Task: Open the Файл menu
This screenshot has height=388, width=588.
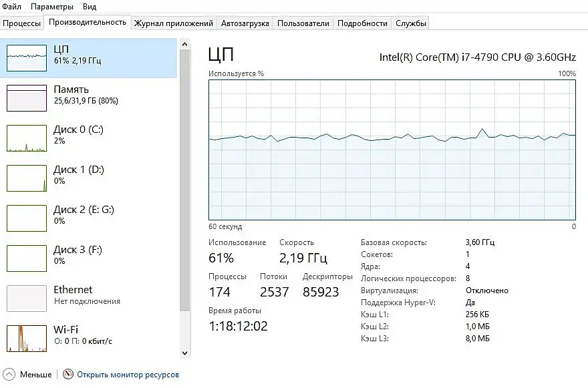Action: click(x=11, y=7)
